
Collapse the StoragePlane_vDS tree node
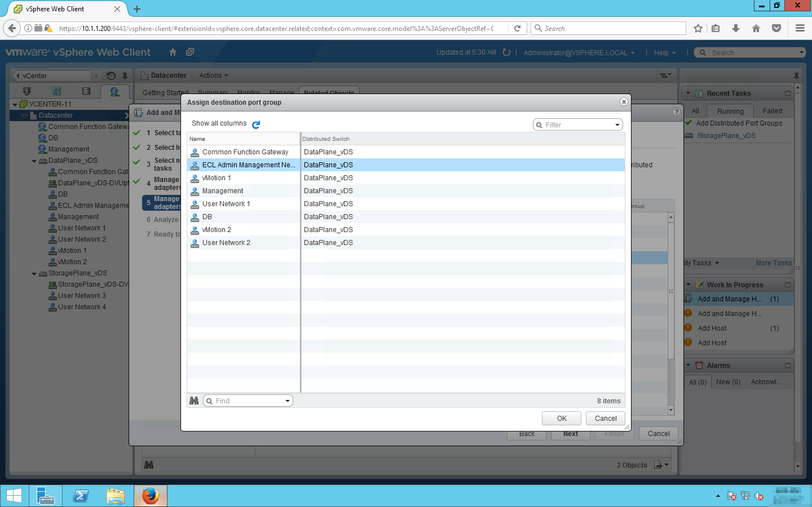pos(34,273)
